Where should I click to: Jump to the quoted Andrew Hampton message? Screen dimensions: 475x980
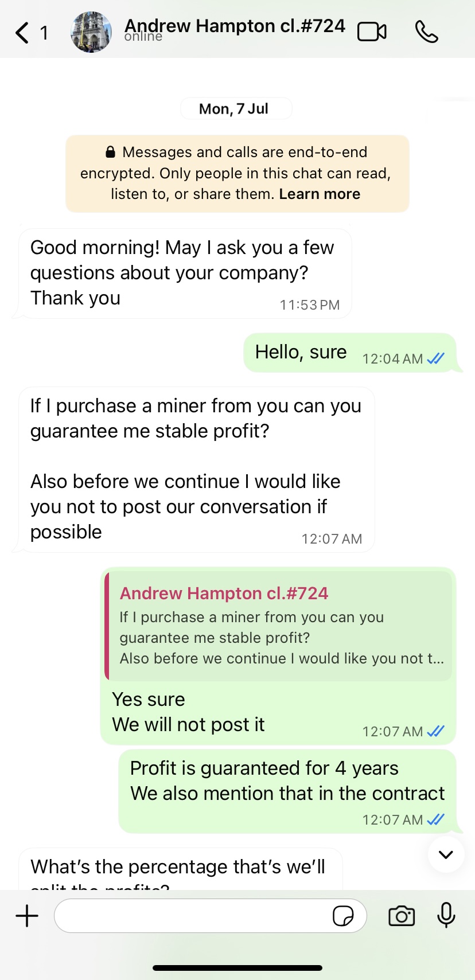[x=279, y=626]
